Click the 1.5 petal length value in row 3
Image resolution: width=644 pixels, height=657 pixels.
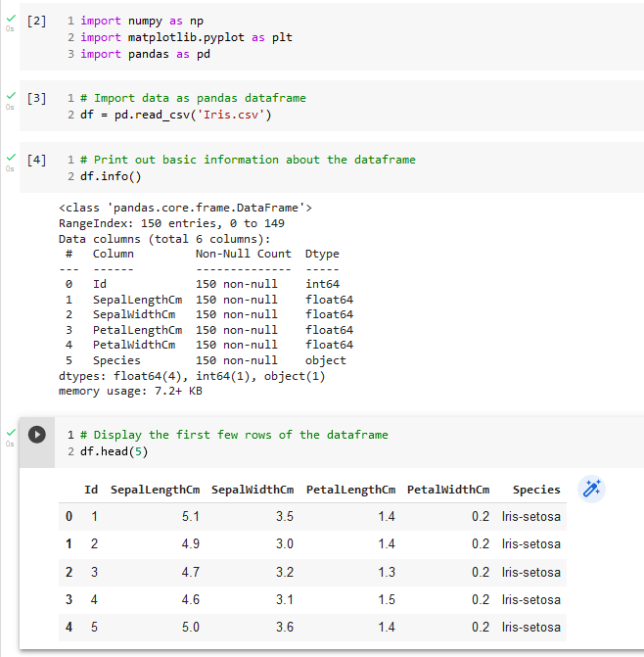point(387,599)
